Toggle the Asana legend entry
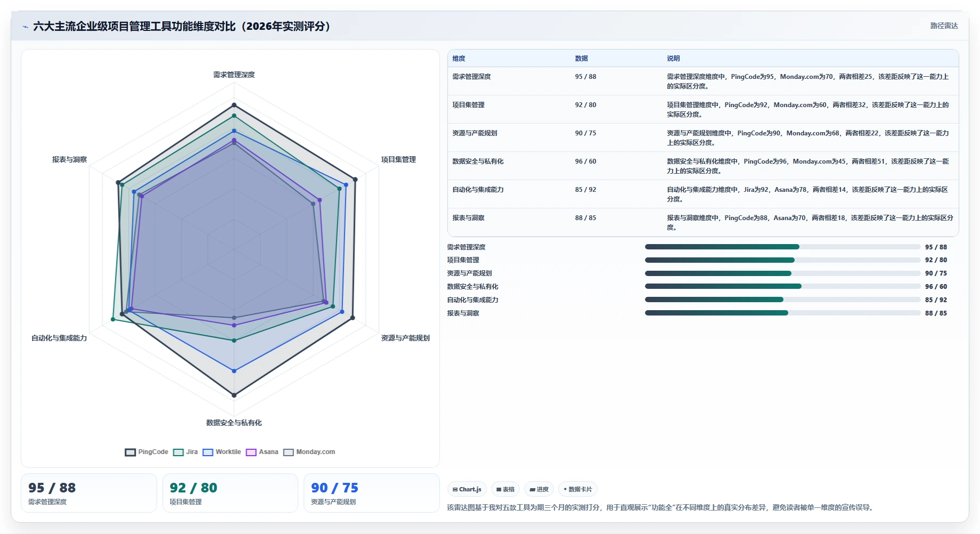This screenshot has height=534, width=980. [262, 452]
